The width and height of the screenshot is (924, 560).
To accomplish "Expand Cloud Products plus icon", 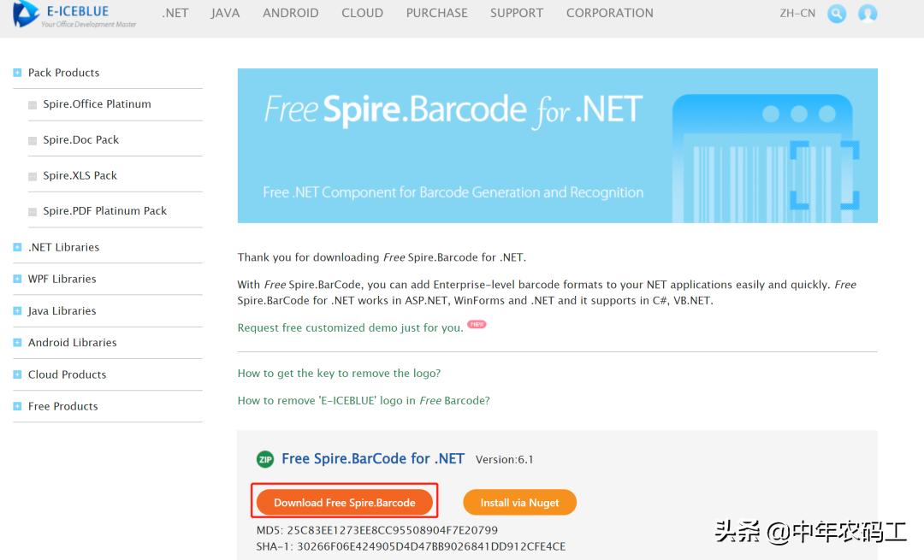I will tap(17, 374).
